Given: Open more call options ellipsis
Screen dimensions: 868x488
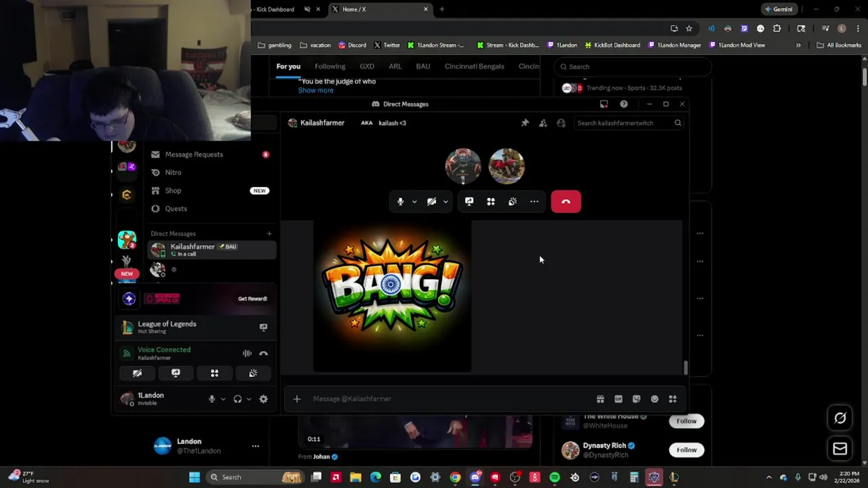Looking at the screenshot, I should [534, 201].
